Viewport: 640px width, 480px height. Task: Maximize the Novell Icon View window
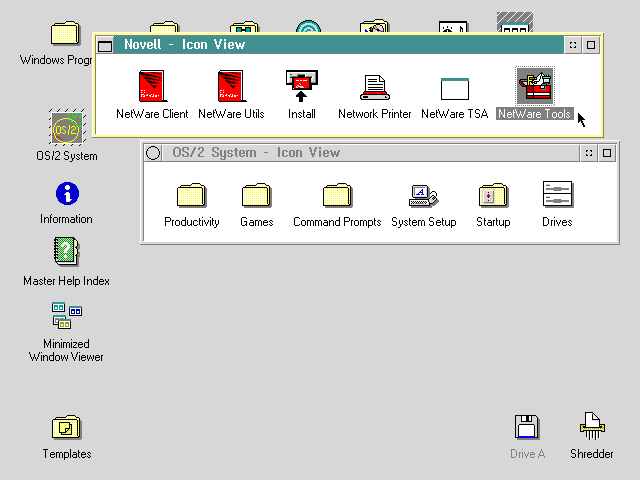point(591,45)
